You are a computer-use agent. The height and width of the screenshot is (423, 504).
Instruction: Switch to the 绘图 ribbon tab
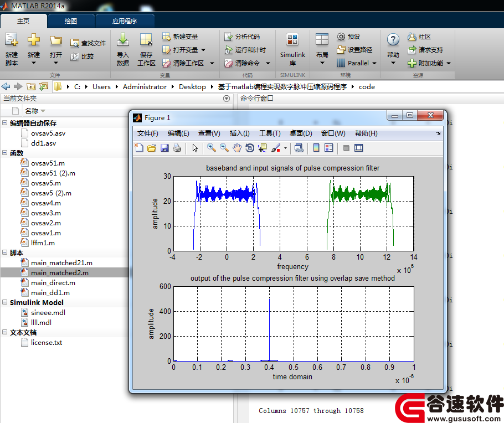(71, 21)
